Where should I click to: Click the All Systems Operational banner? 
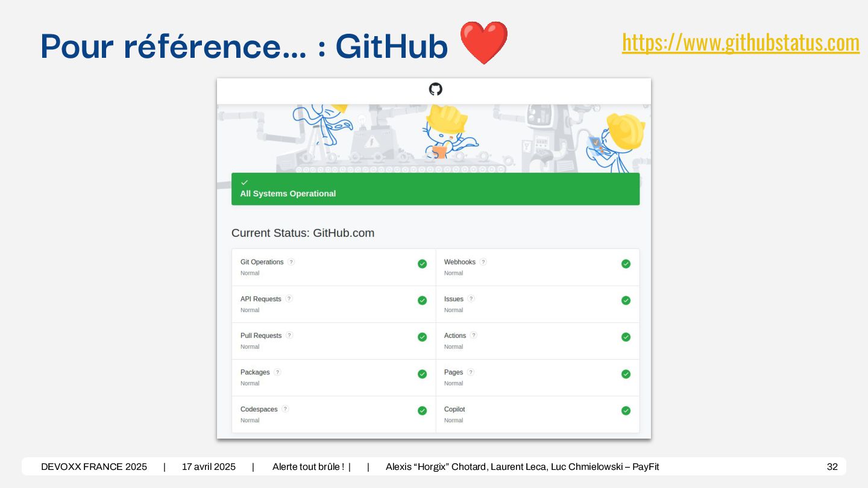[x=435, y=189]
